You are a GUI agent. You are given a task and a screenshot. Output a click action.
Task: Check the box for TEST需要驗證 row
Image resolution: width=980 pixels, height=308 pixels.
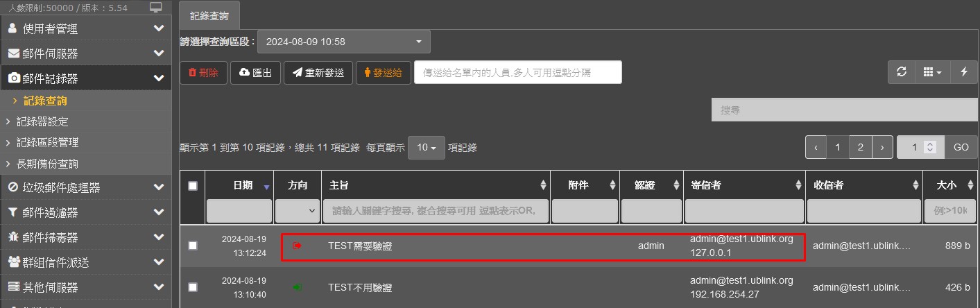click(193, 246)
